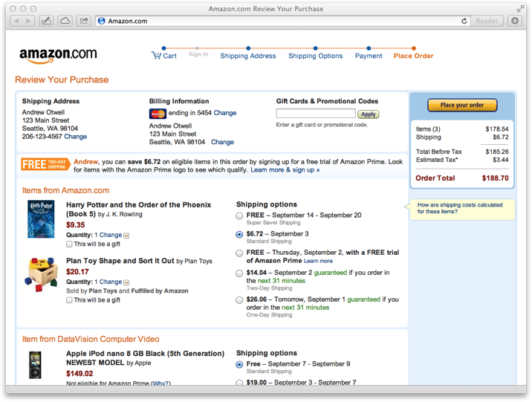Go forward using the browser forward arrow
This screenshot has width=532, height=402.
tap(28, 21)
